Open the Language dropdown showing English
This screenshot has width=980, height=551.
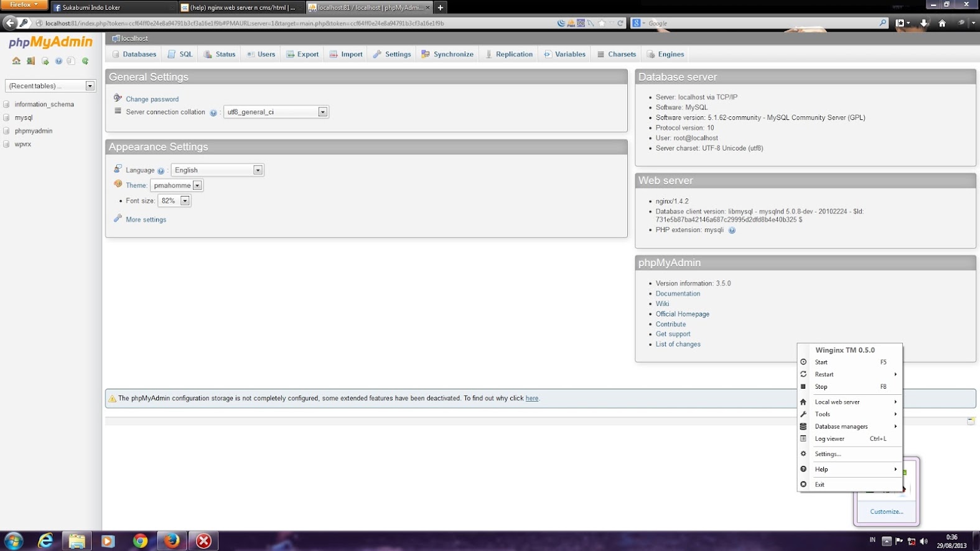click(x=217, y=170)
